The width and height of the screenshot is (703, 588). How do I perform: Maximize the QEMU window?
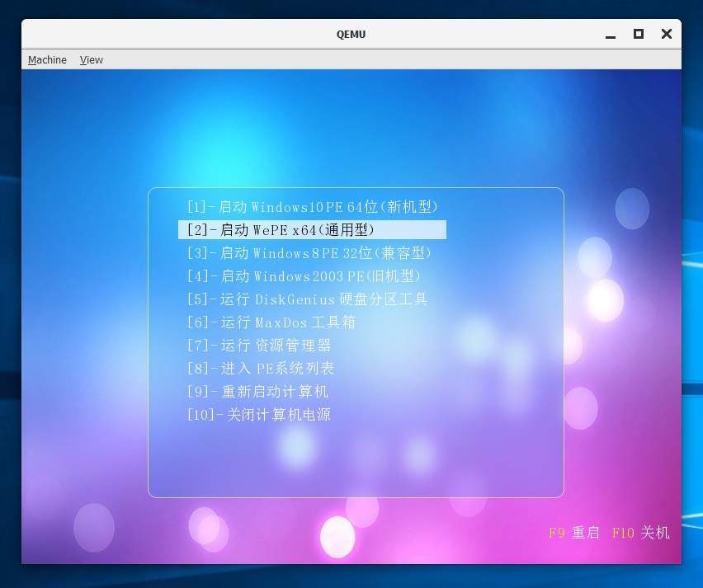[639, 34]
